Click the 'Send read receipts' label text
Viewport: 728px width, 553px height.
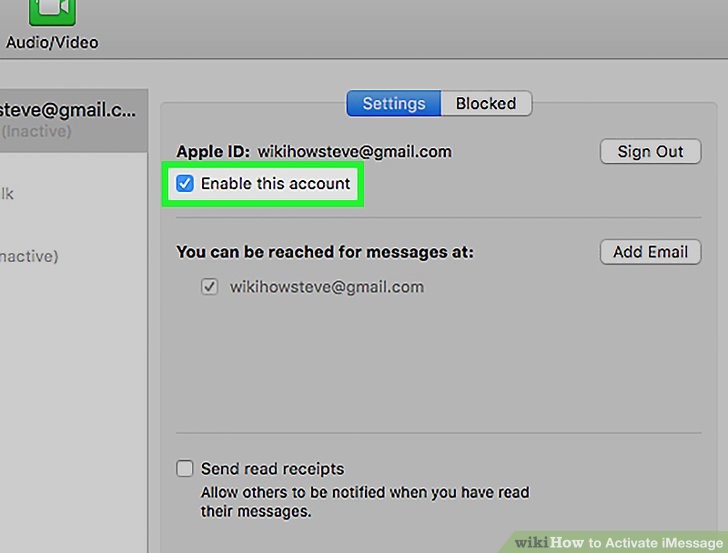point(272,469)
